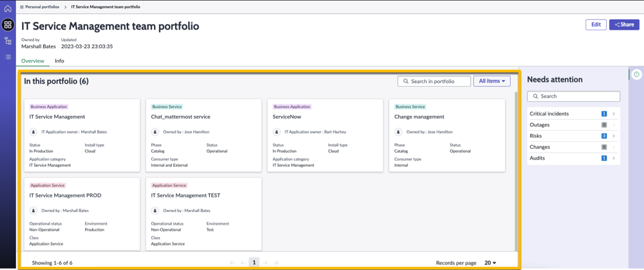This screenshot has height=270, width=644.
Task: Click Business Application tag on IT Service Management card
Action: point(49,107)
